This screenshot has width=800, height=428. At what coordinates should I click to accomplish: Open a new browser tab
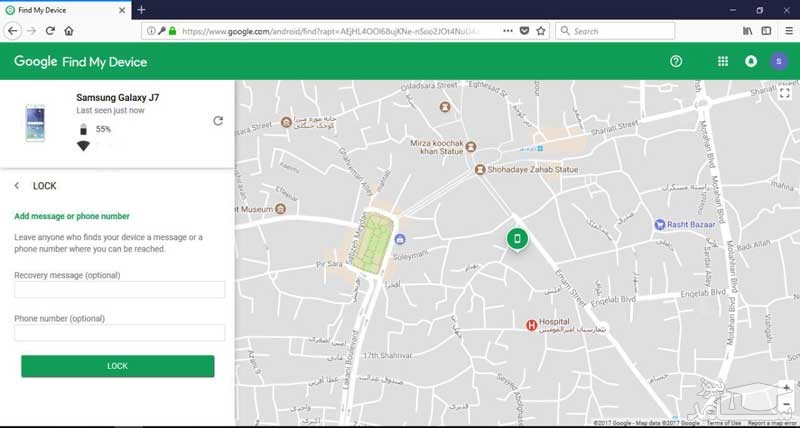141,9
